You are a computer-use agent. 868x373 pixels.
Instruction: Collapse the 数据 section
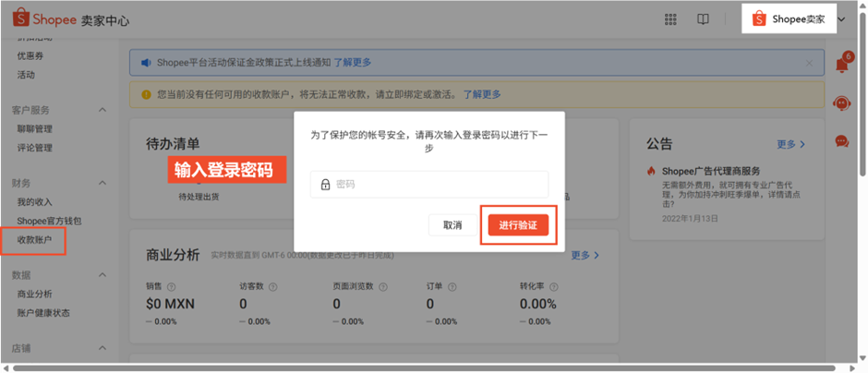tap(102, 275)
